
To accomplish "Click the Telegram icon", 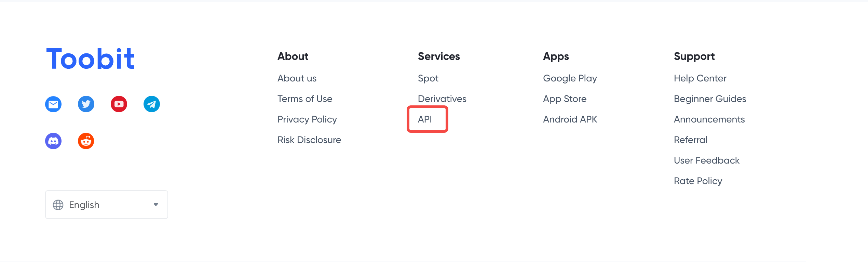I will coord(152,104).
